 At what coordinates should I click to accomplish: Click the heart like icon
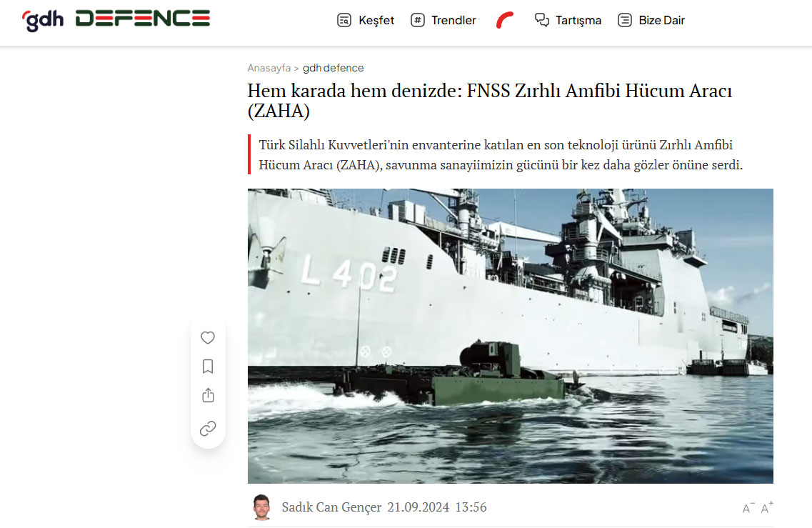point(208,338)
